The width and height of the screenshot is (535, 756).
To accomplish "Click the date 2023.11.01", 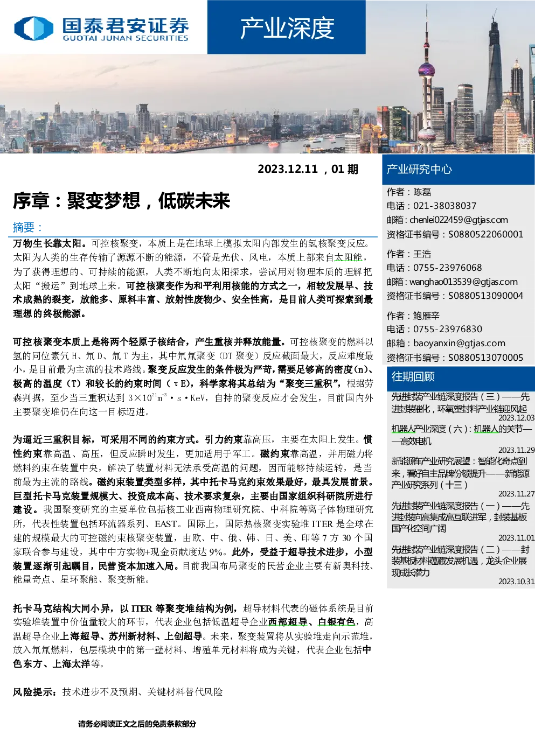I will click(x=516, y=538).
